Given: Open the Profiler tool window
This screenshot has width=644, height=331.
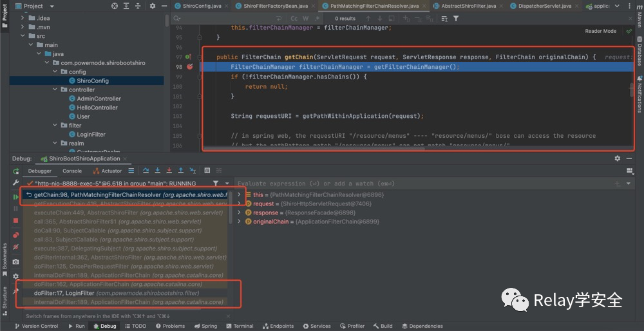Looking at the screenshot, I should 352,326.
